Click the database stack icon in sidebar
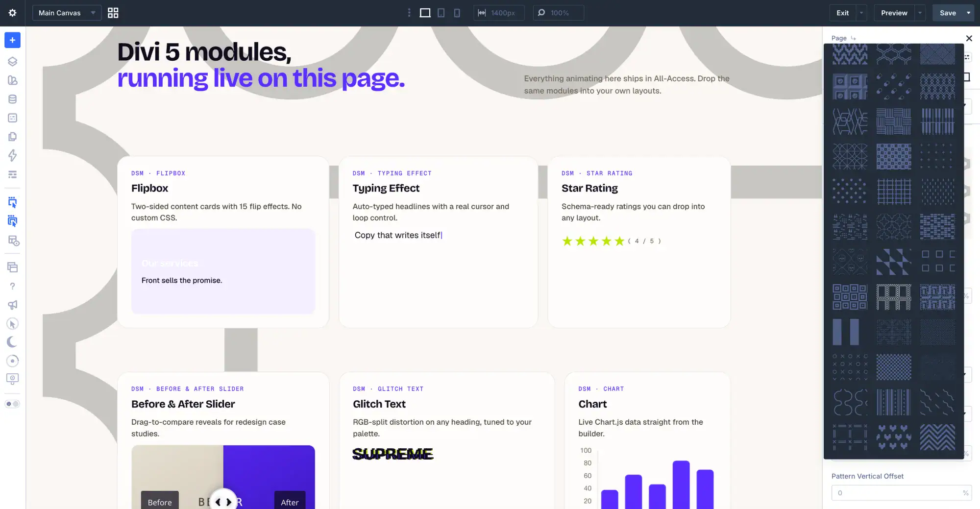This screenshot has width=980, height=509. click(13, 99)
